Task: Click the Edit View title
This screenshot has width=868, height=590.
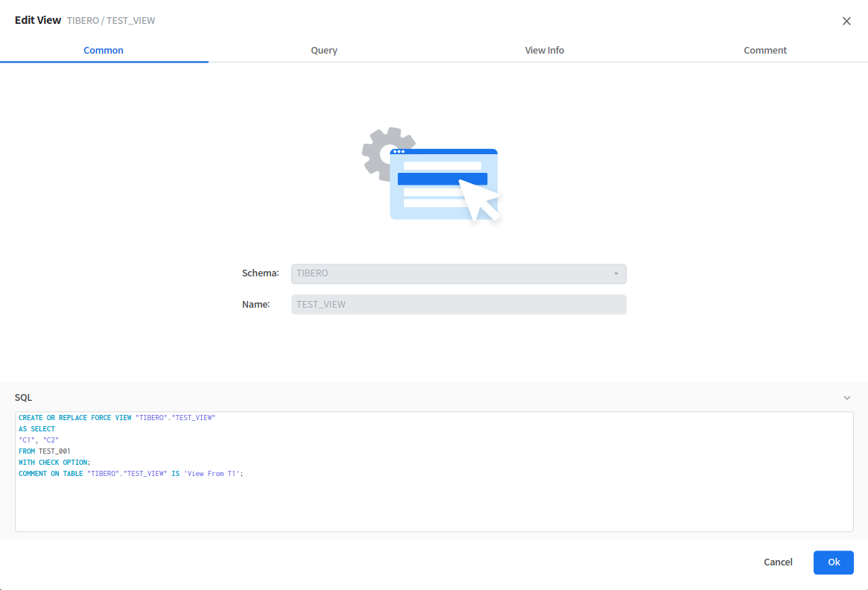Action: coord(38,21)
